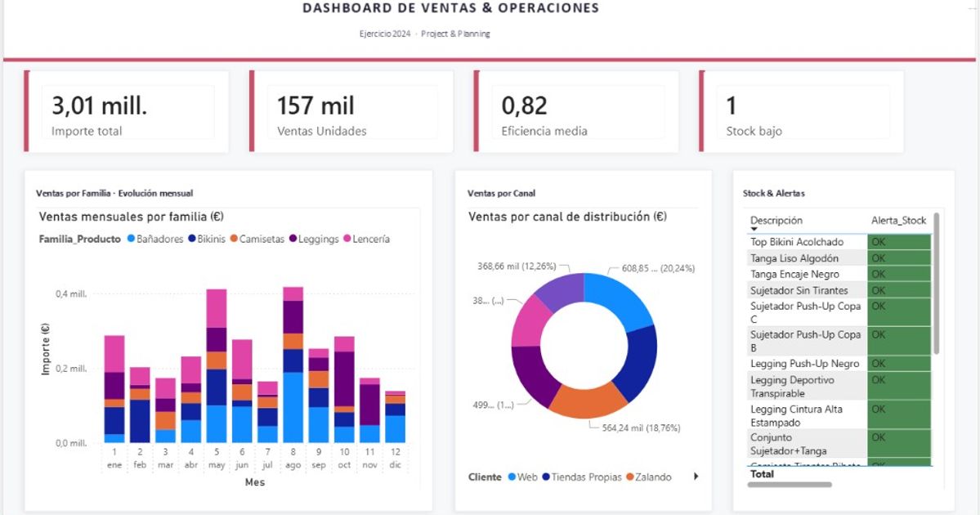Viewport: 980px width, 515px height.
Task: Click the Ventas Unidades 157 mil card
Action: (353, 112)
